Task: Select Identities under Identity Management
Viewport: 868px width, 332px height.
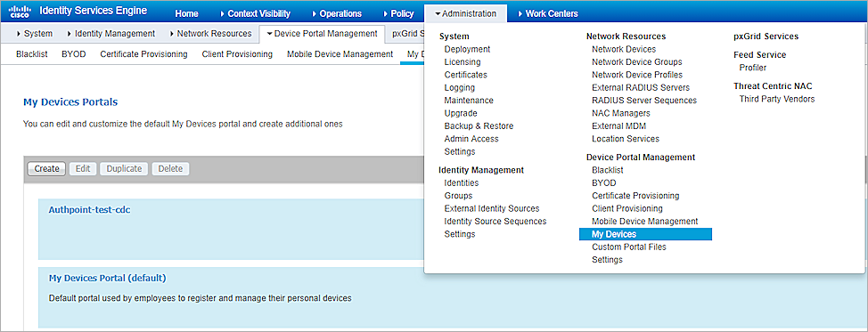Action: pos(461,182)
